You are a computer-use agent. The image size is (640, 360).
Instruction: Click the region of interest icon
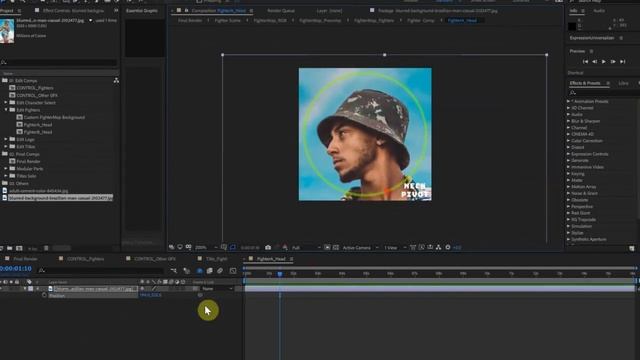tap(327, 247)
